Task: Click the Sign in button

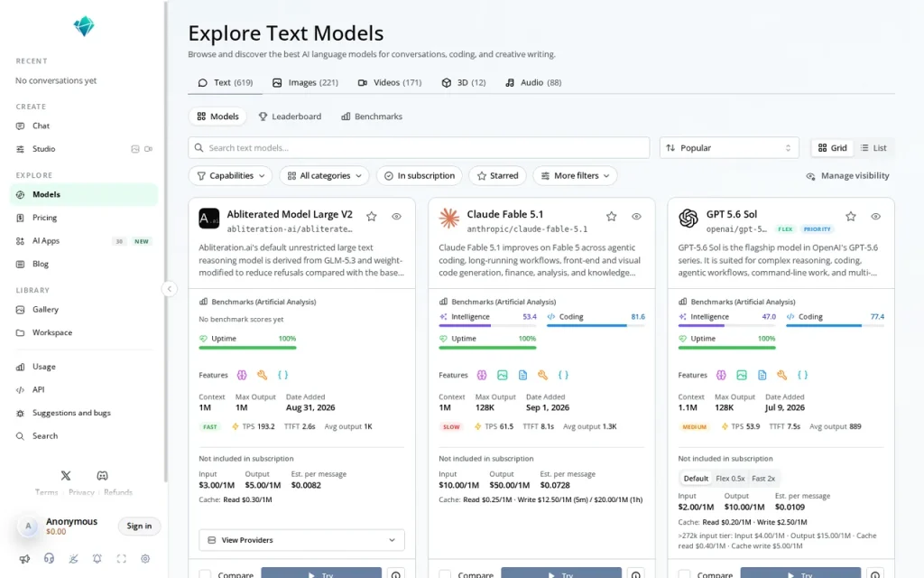Action: pos(139,527)
